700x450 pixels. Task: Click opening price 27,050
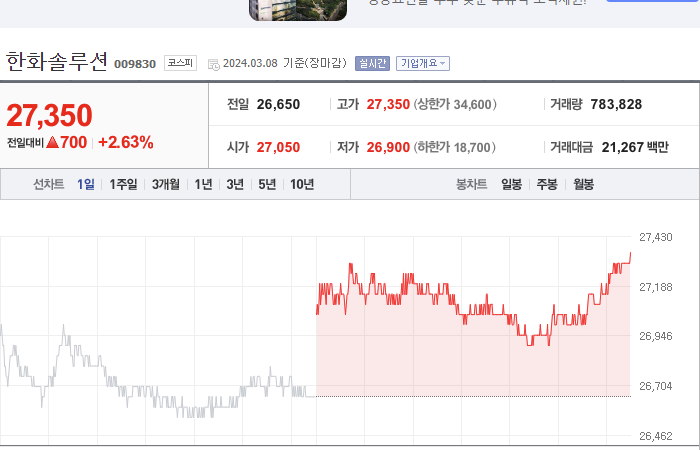(278, 147)
